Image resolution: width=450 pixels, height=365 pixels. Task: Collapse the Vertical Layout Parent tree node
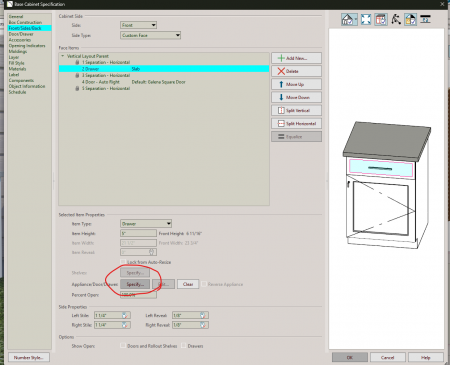click(x=62, y=56)
